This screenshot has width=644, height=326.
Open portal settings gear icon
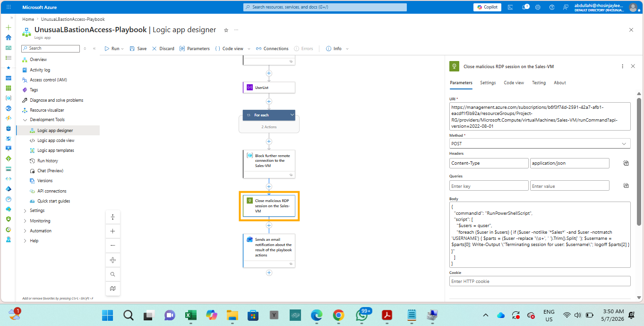(x=538, y=7)
